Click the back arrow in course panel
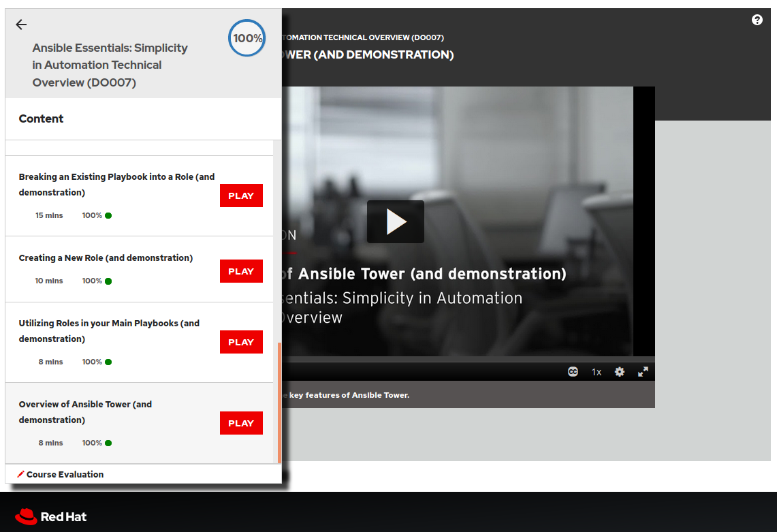777x532 pixels. click(21, 25)
